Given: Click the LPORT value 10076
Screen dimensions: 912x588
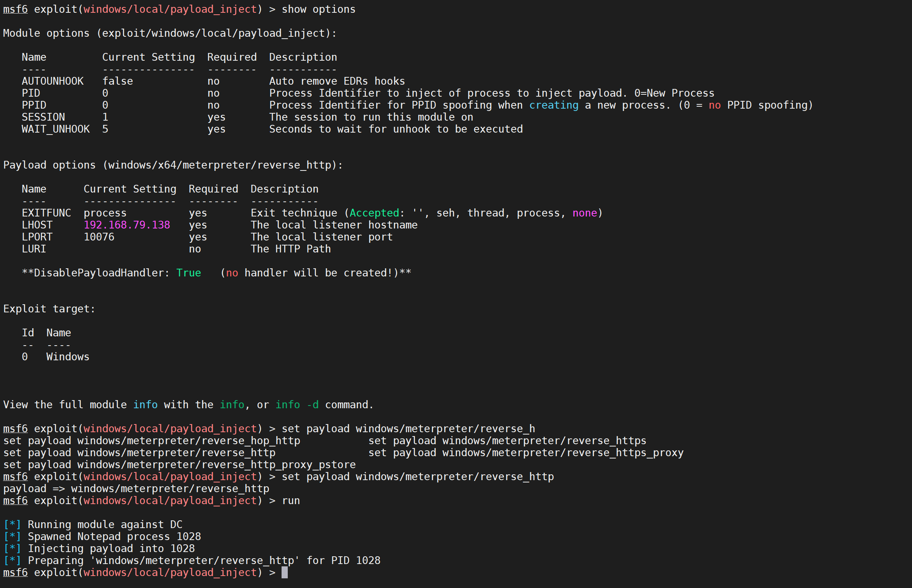Looking at the screenshot, I should coord(99,237).
